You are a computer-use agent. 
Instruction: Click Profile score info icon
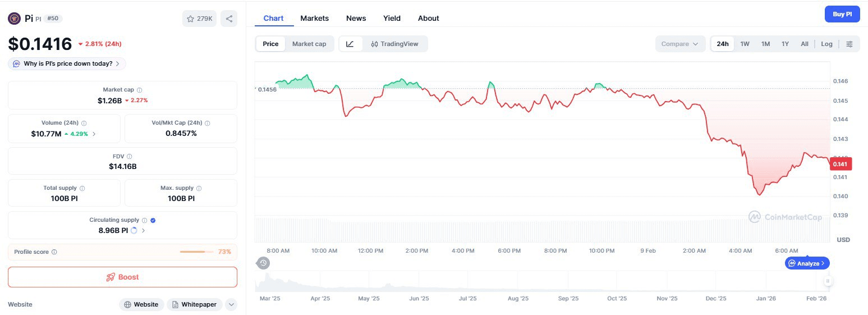pyautogui.click(x=54, y=252)
